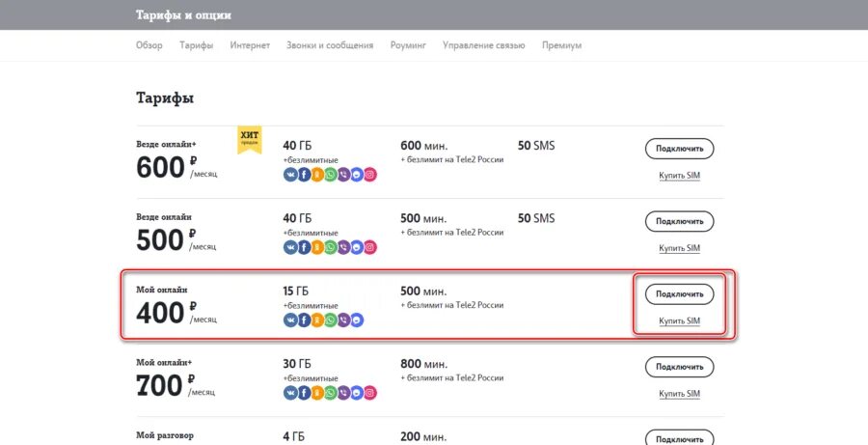Viewport: 868px width, 445px height.
Task: Select the Звонки и сообщения tab
Action: tap(330, 45)
